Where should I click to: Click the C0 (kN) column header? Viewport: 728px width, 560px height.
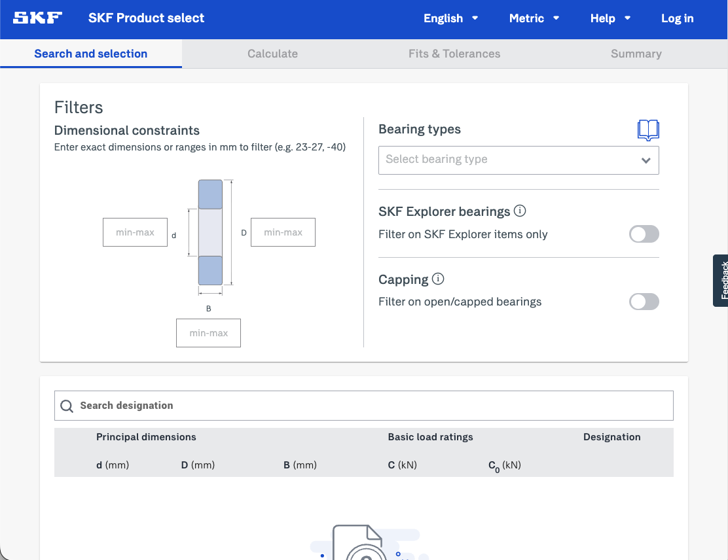tap(504, 465)
